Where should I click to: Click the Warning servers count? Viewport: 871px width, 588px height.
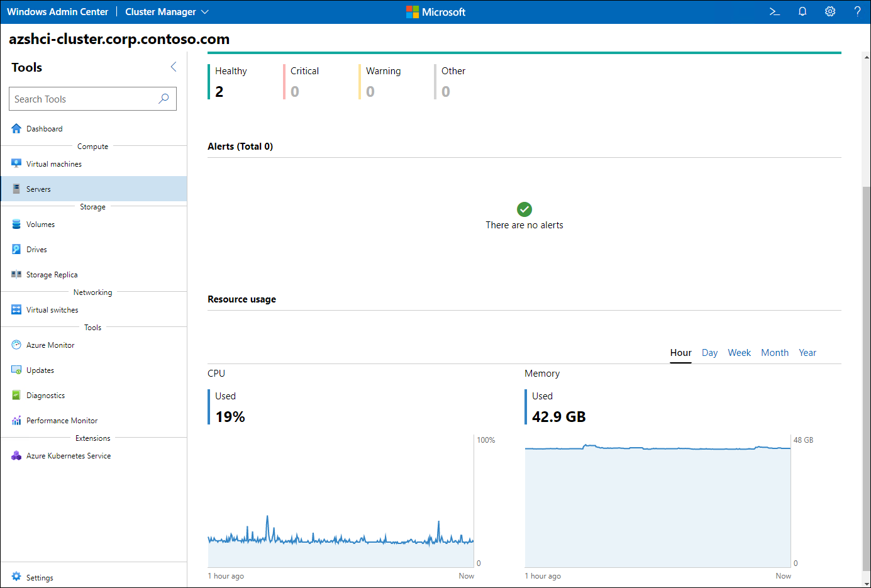coord(370,92)
